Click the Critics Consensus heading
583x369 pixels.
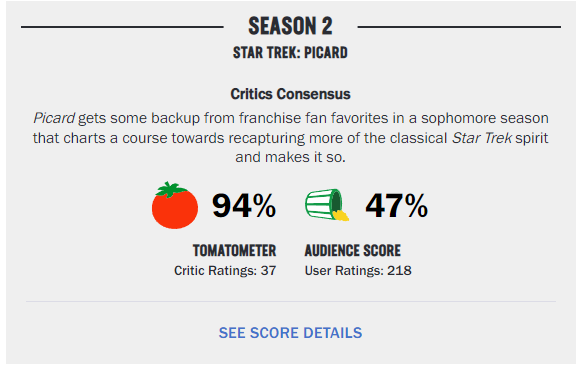pyautogui.click(x=290, y=94)
